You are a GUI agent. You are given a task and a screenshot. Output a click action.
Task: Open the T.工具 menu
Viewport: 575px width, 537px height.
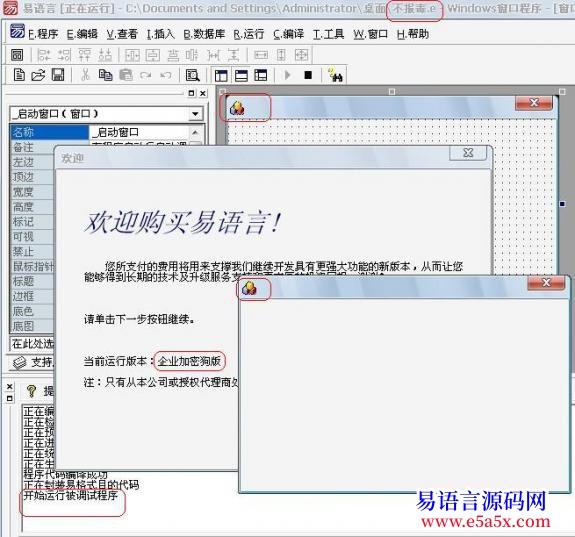click(328, 34)
